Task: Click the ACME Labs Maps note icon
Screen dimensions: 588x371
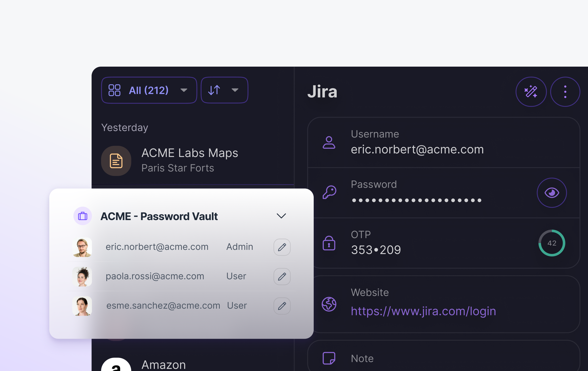Action: pos(116,161)
